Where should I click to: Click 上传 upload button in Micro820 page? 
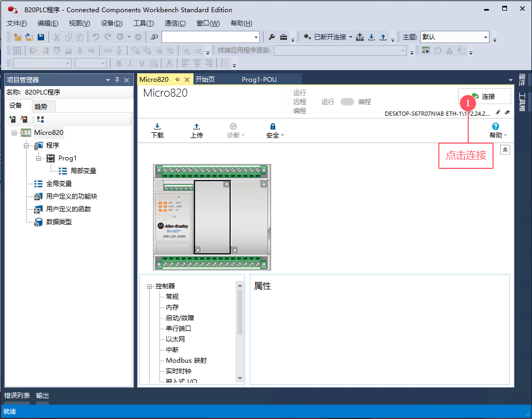[197, 131]
